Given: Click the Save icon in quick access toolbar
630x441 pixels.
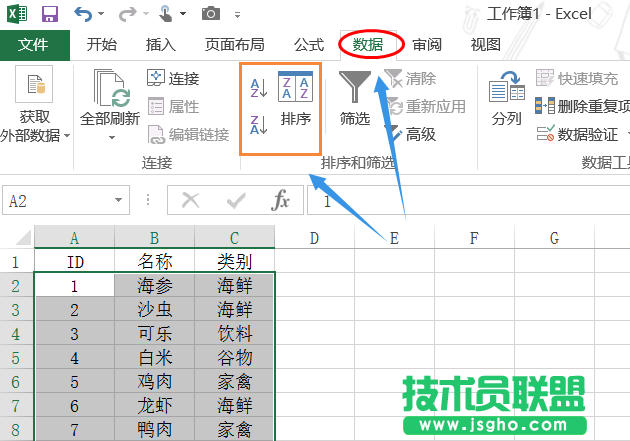Looking at the screenshot, I should tap(50, 14).
